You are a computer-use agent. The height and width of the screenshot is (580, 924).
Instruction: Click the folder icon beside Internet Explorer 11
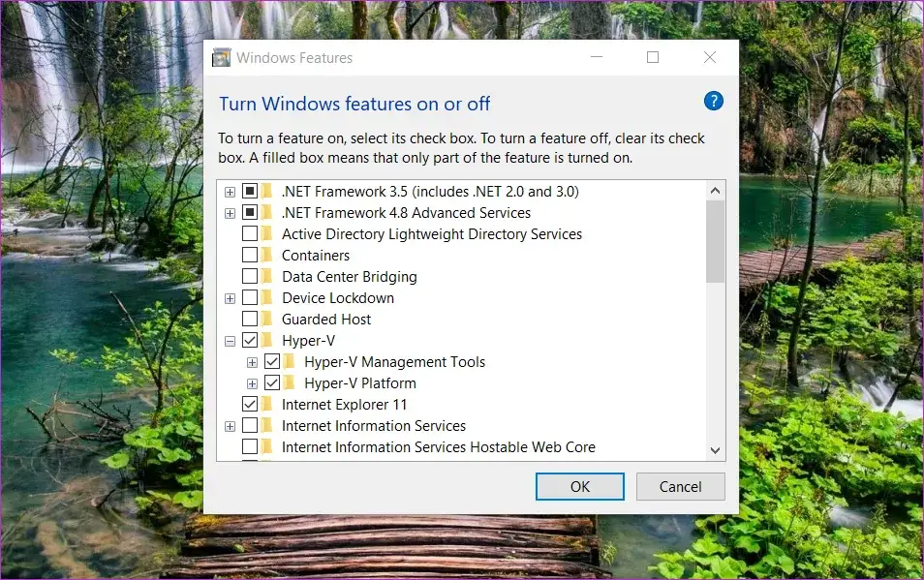(267, 405)
